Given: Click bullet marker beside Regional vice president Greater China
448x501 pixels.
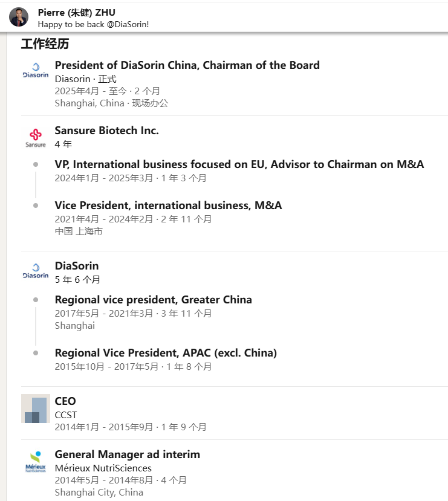Looking at the screenshot, I should [x=36, y=300].
